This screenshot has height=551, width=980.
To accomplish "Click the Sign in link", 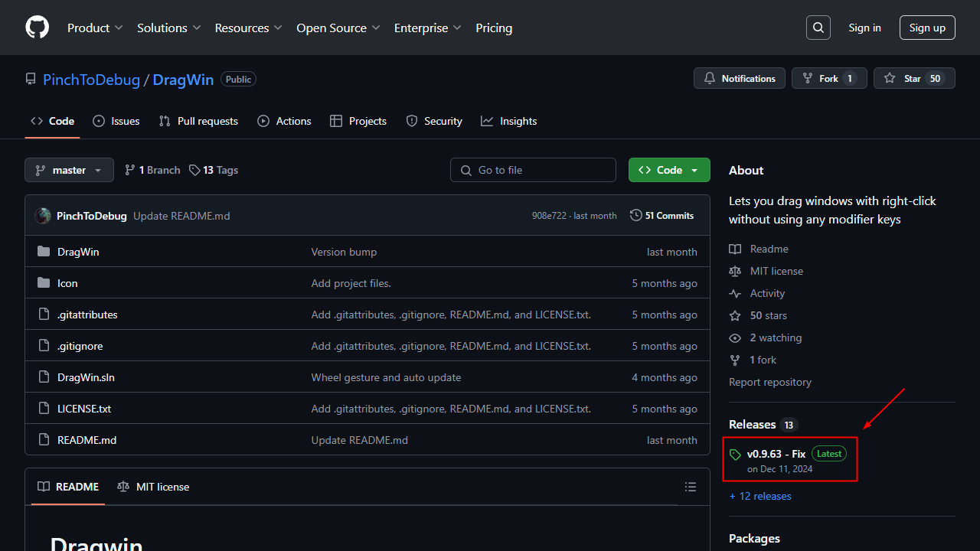I will point(864,28).
